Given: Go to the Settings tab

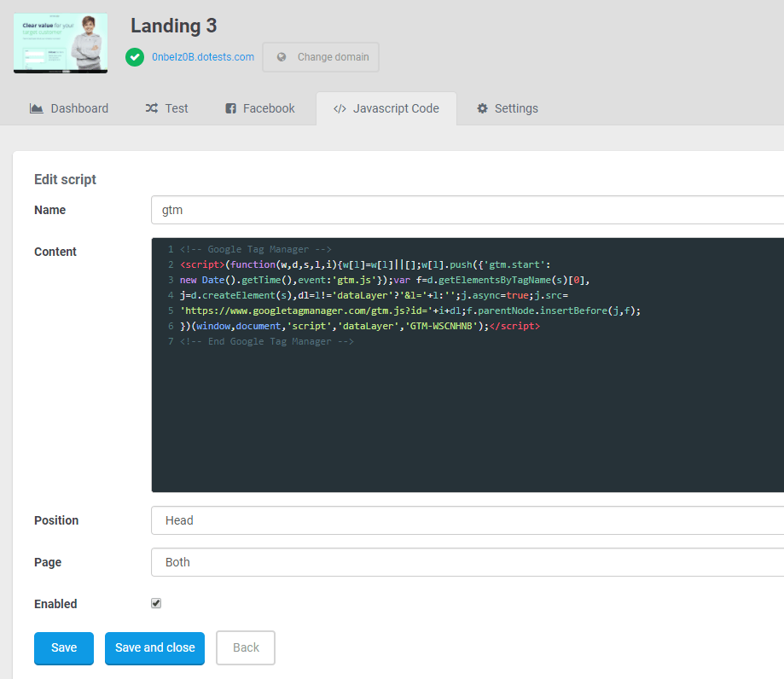Looking at the screenshot, I should 508,108.
